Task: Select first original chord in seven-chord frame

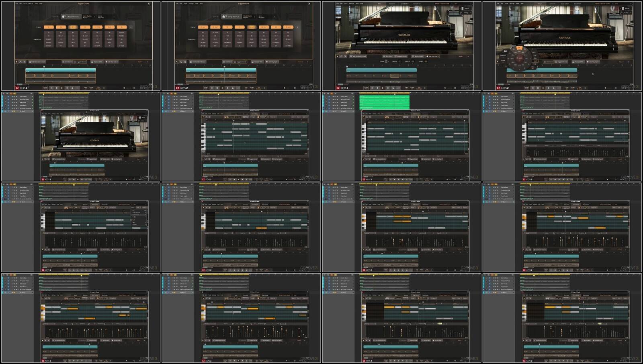Action: coord(49,27)
